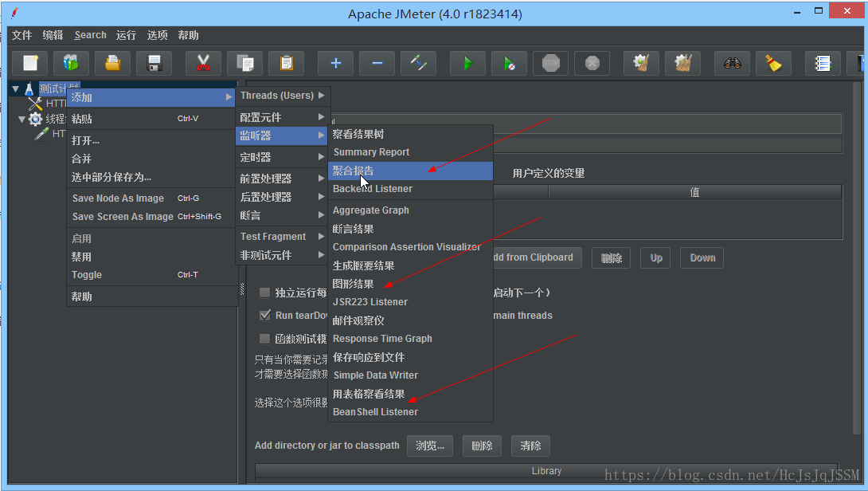
Task: Click the Library column header
Action: (546, 470)
